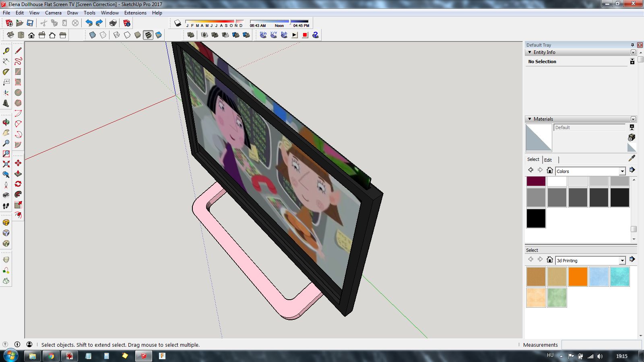Viewport: 644px width, 362px height.
Task: Toggle Entity Info show details button
Action: coord(632,61)
